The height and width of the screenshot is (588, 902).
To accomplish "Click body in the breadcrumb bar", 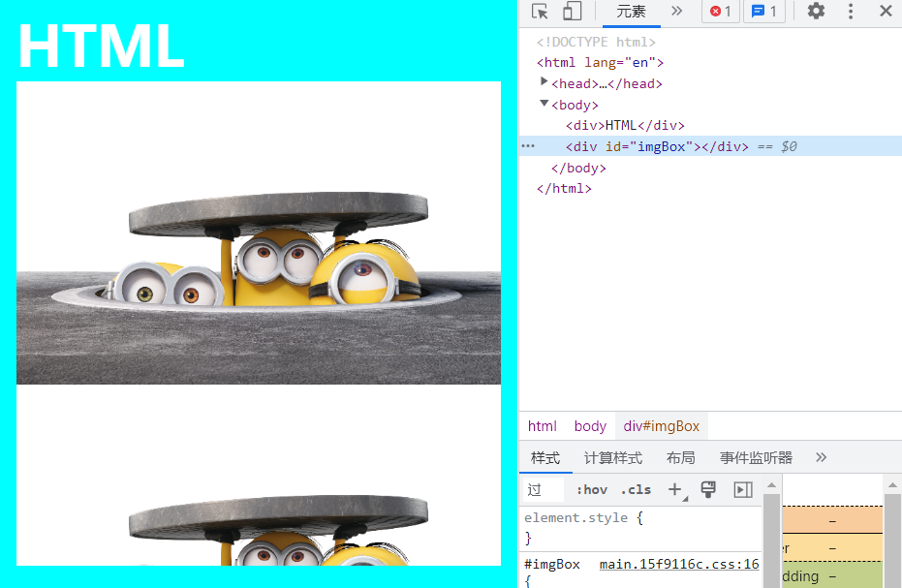I will 590,426.
